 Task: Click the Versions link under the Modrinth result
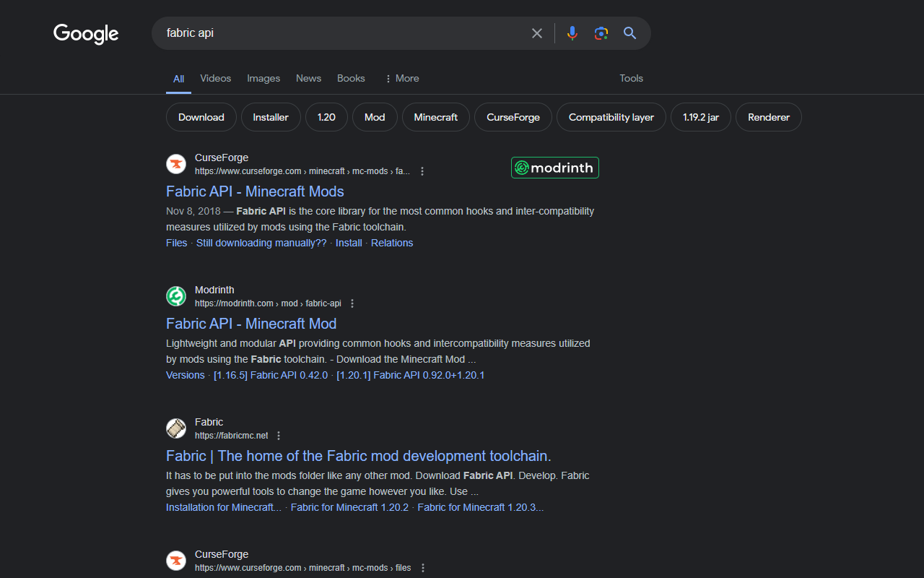(x=186, y=375)
